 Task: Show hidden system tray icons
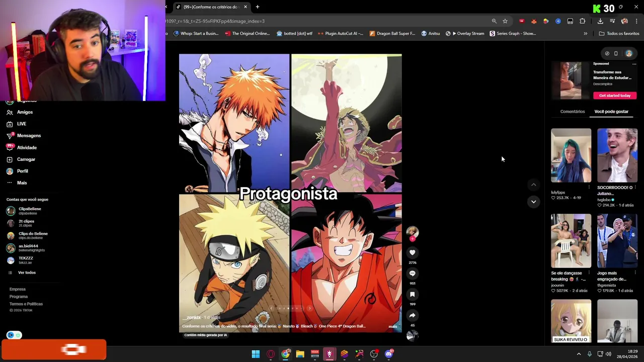click(x=579, y=354)
